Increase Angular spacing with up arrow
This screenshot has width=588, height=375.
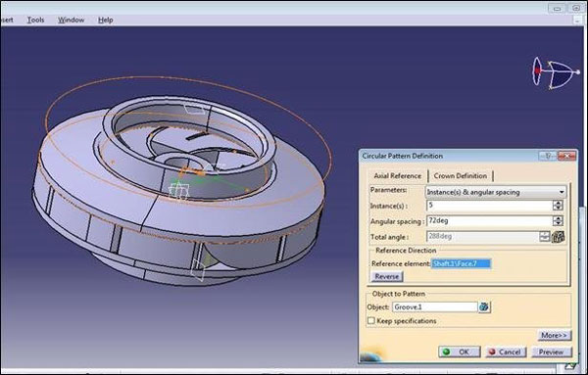[x=558, y=218]
